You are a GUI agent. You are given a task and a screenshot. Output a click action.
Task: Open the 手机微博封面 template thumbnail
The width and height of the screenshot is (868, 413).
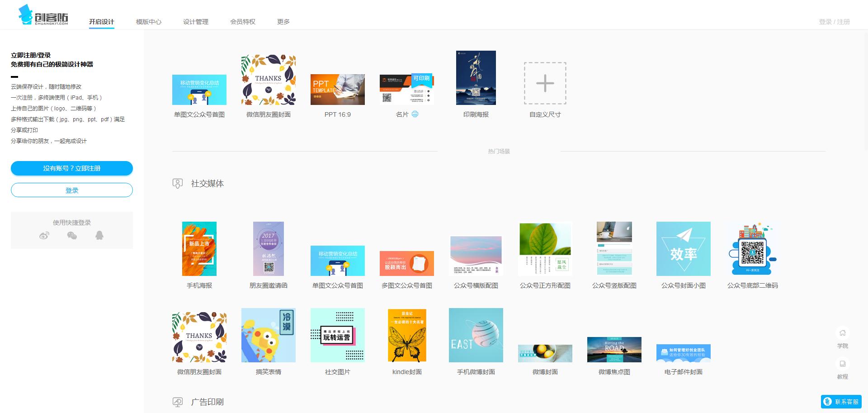476,335
